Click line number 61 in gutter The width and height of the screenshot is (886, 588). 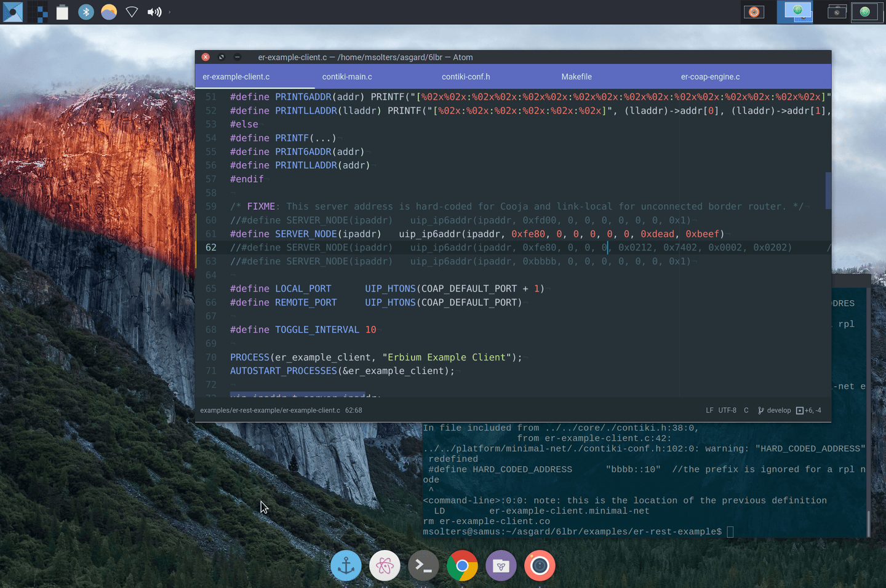click(x=211, y=234)
